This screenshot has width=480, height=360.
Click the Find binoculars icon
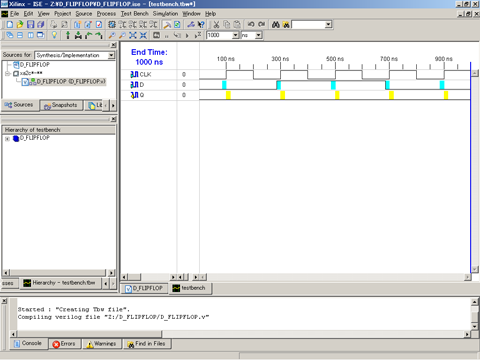click(275, 24)
